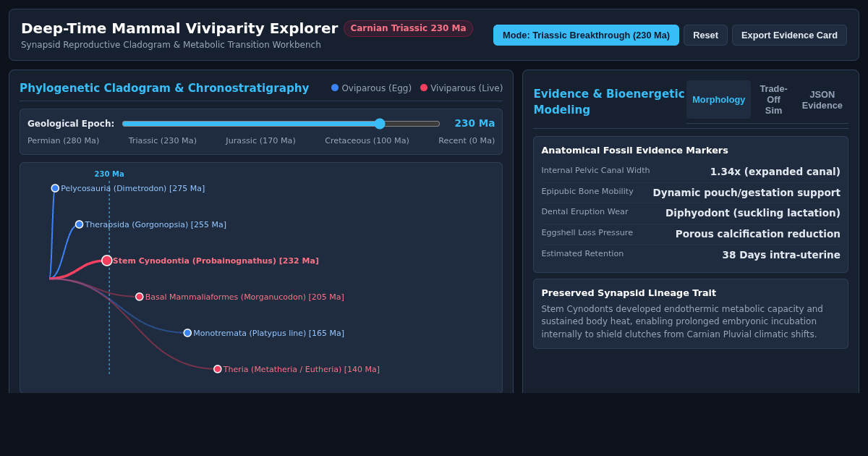The image size is (868, 456).
Task: Click the Oviparous (Egg) legend dot
Action: (x=335, y=88)
